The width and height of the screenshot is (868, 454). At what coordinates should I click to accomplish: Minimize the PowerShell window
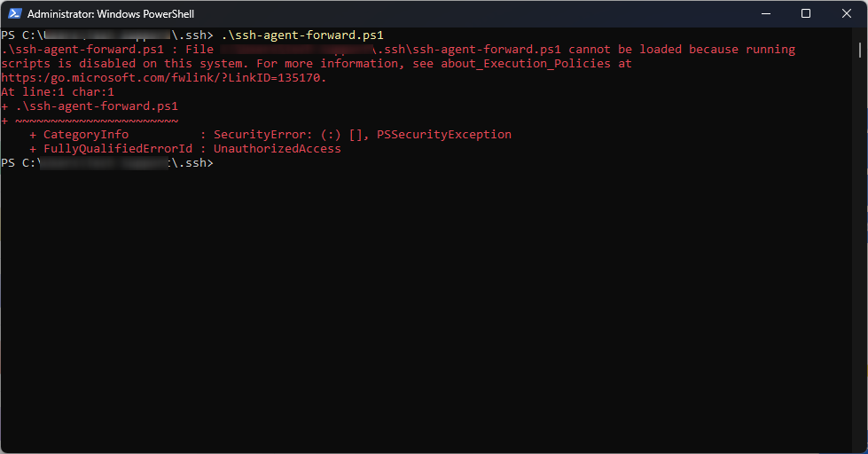[x=766, y=14]
